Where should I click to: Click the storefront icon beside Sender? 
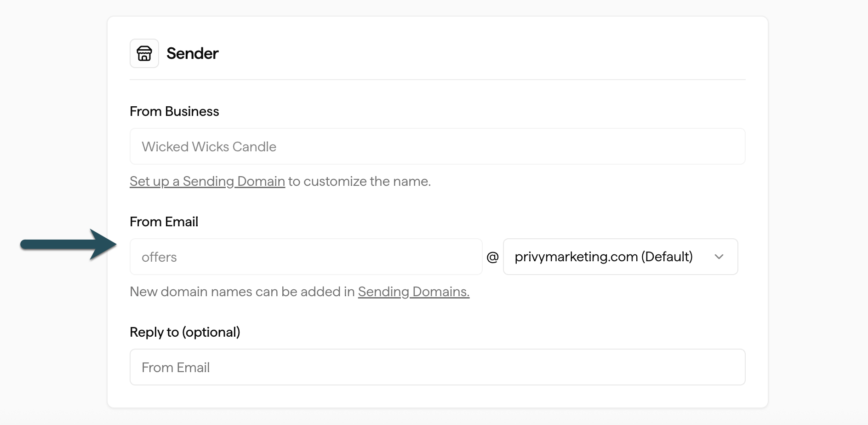pos(144,53)
